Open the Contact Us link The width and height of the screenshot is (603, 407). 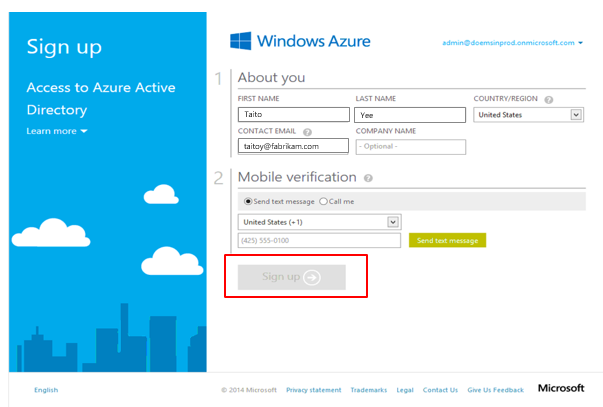pos(440,390)
